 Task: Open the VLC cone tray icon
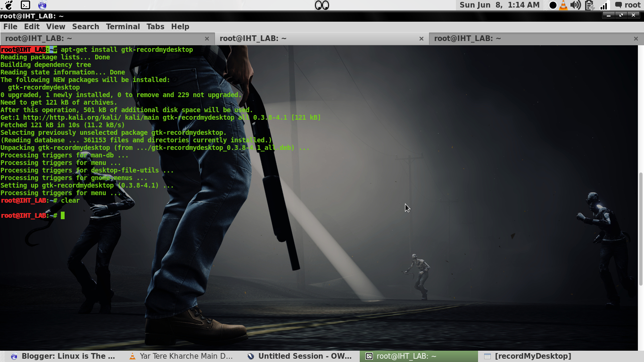563,5
